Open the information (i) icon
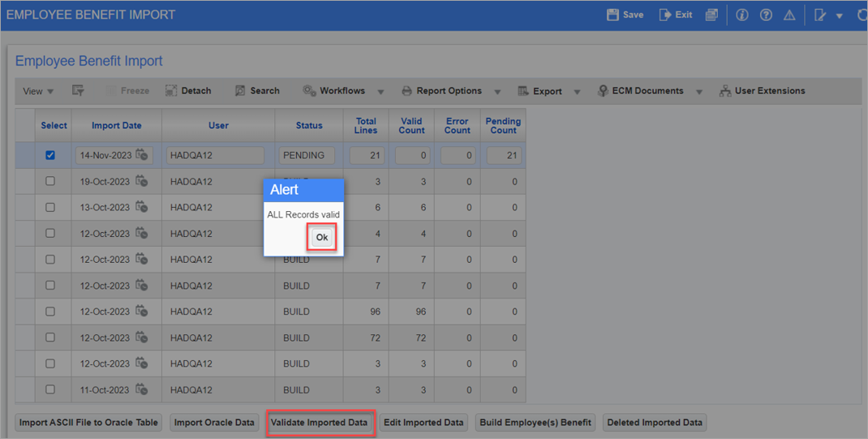868x439 pixels. (x=741, y=15)
